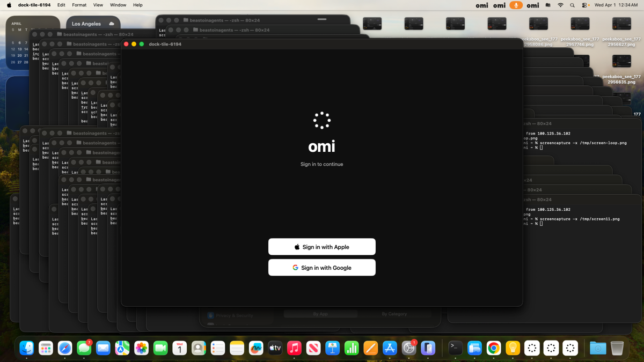Open Photos from the Dock
Image resolution: width=644 pixels, height=362 pixels.
pyautogui.click(x=141, y=348)
